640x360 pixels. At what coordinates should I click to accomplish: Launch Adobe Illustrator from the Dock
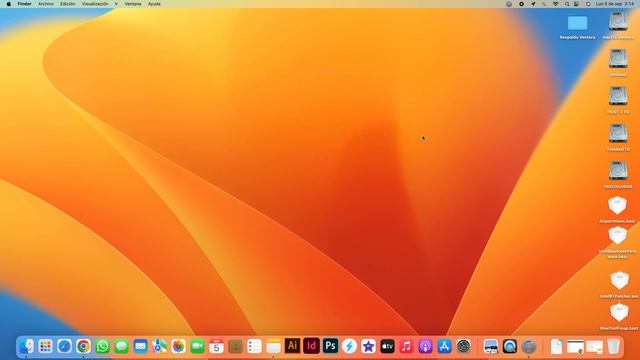[x=292, y=346]
